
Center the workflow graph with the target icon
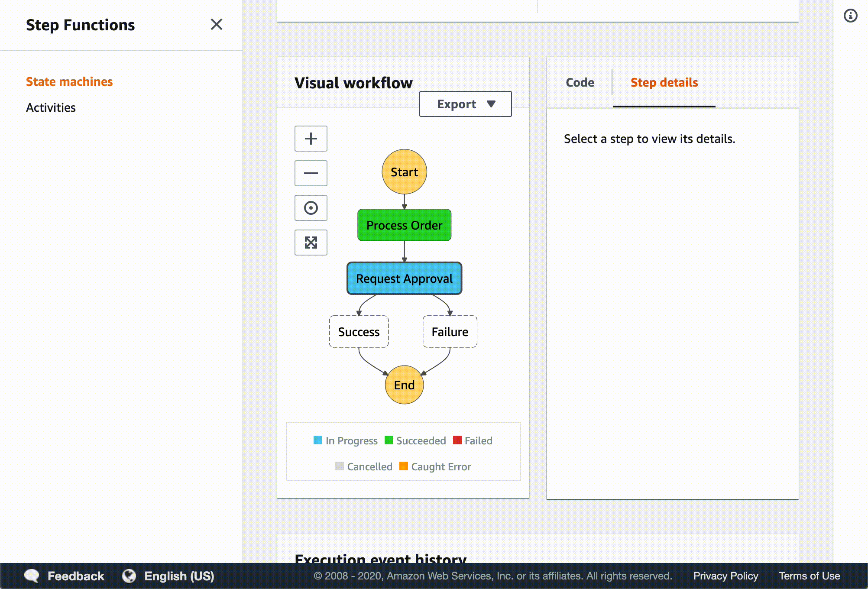pos(311,208)
